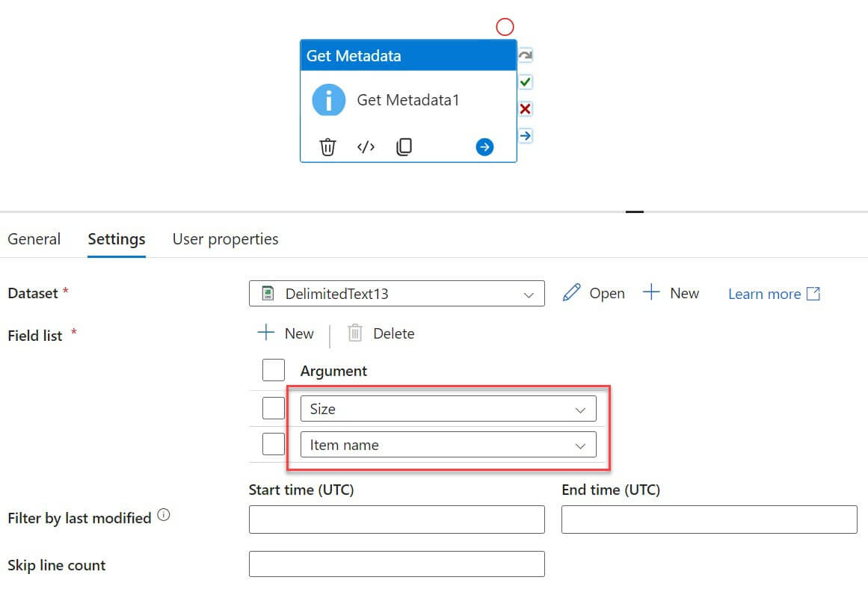Toggle the Argument header select-all checkbox

(x=274, y=370)
